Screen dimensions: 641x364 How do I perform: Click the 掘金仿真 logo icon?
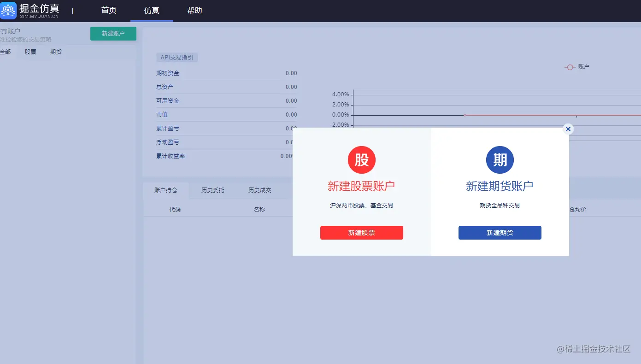(x=8, y=10)
